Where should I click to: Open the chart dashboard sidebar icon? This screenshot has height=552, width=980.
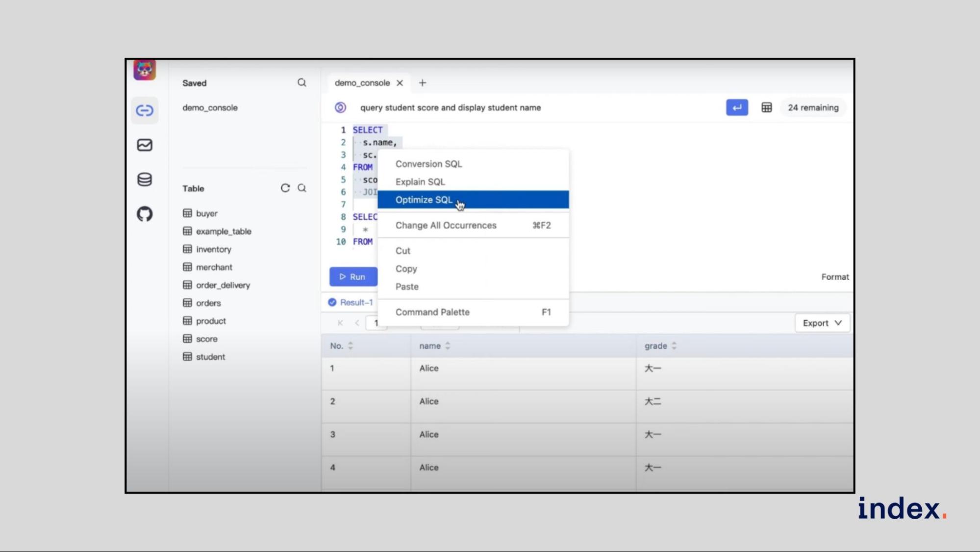pyautogui.click(x=145, y=145)
